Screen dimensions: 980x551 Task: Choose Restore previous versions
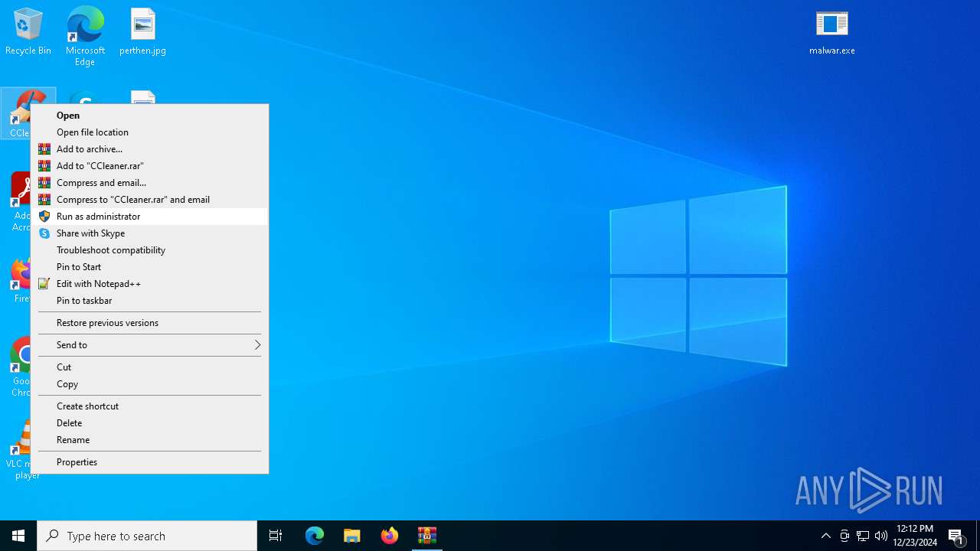pos(149,323)
